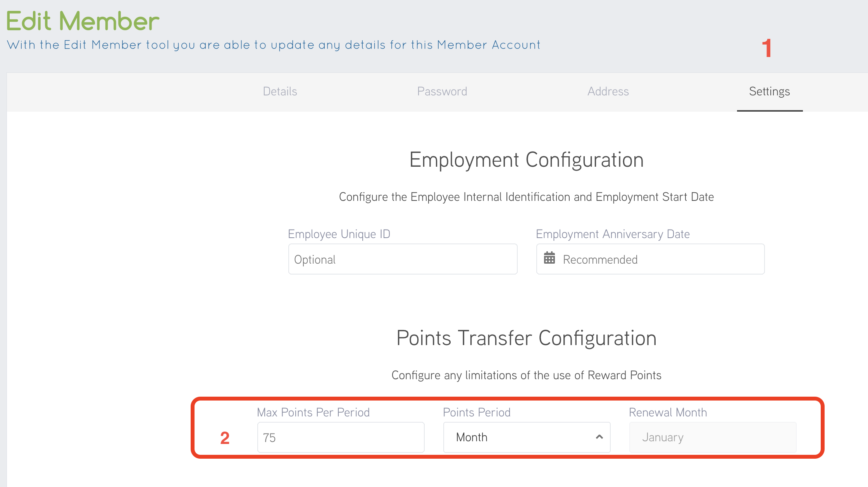The height and width of the screenshot is (487, 868).
Task: Click the Employment Anniversary Date label
Action: tap(612, 234)
